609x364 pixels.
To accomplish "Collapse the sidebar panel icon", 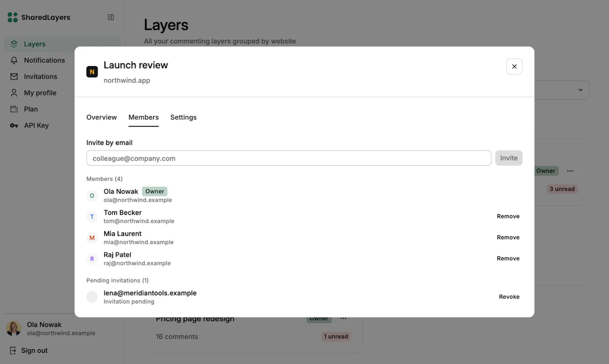I will pos(111,17).
